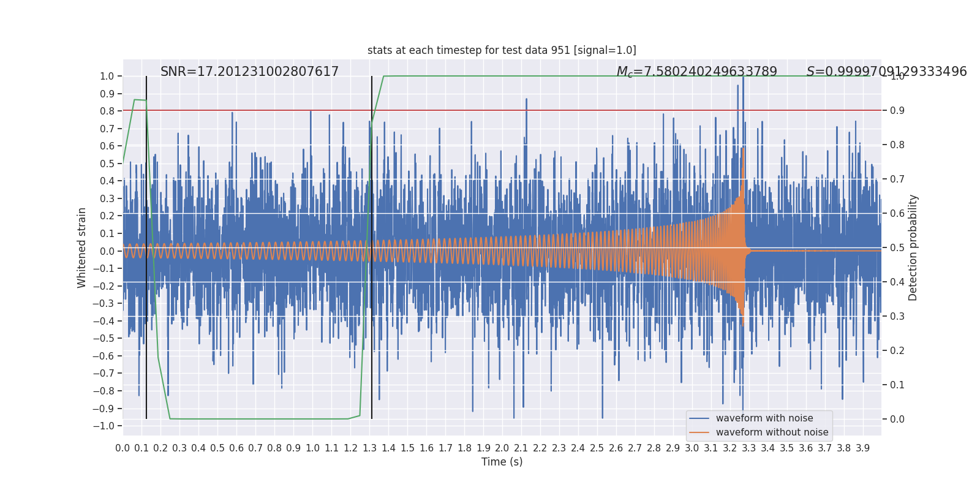Click the -1.0 tick on the strain axis
Screen dimensions: 980x490
click(x=106, y=426)
